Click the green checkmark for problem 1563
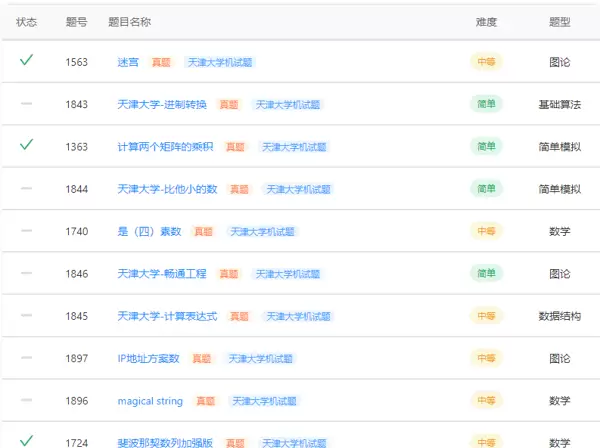Viewport: 600px width, 448px height. (26, 61)
